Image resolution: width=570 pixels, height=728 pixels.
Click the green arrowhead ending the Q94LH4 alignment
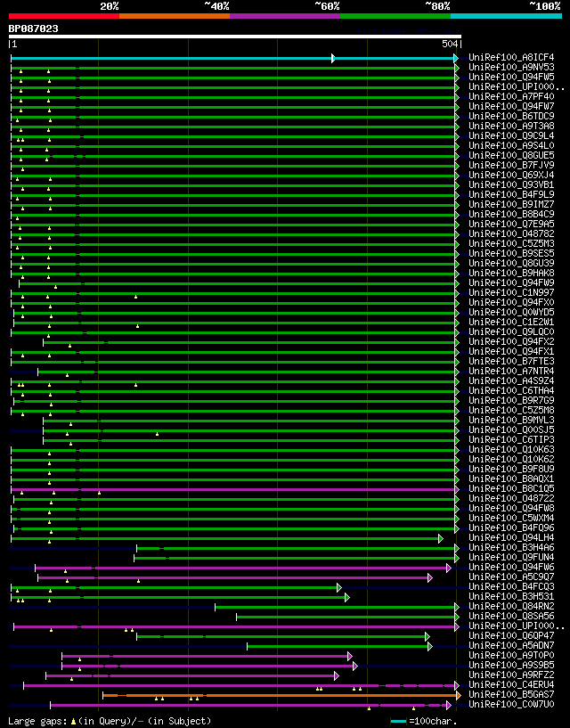click(441, 538)
